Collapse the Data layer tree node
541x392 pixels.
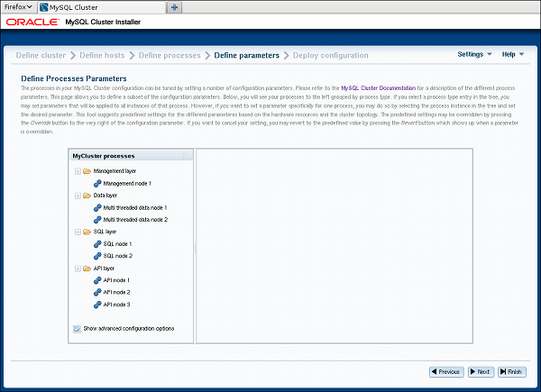pyautogui.click(x=75, y=195)
